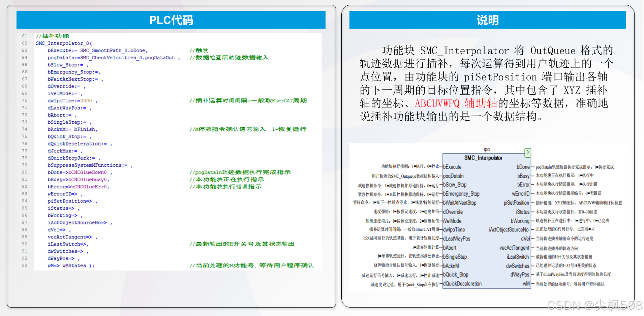Click the 'wM' output pin in diagram
644x316 pixels.
click(x=526, y=284)
